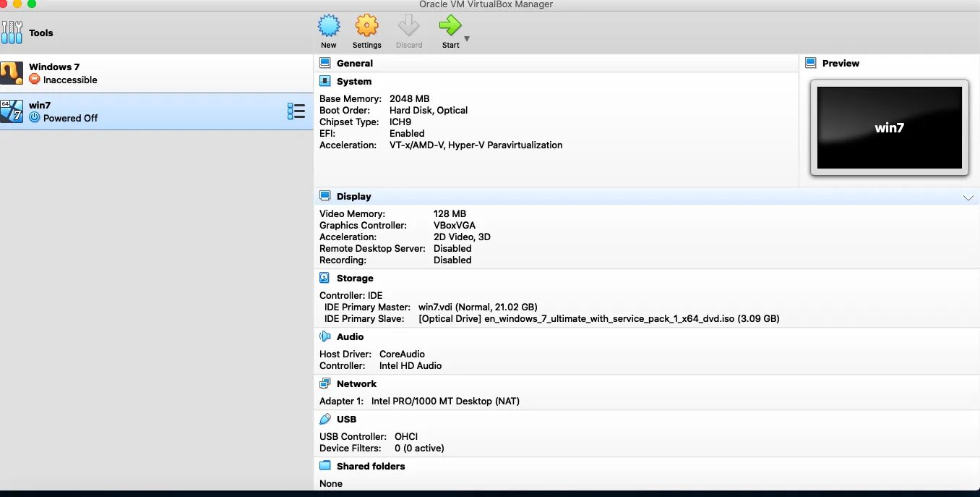Select the win7 powered off VM
980x497 pixels.
pos(156,111)
